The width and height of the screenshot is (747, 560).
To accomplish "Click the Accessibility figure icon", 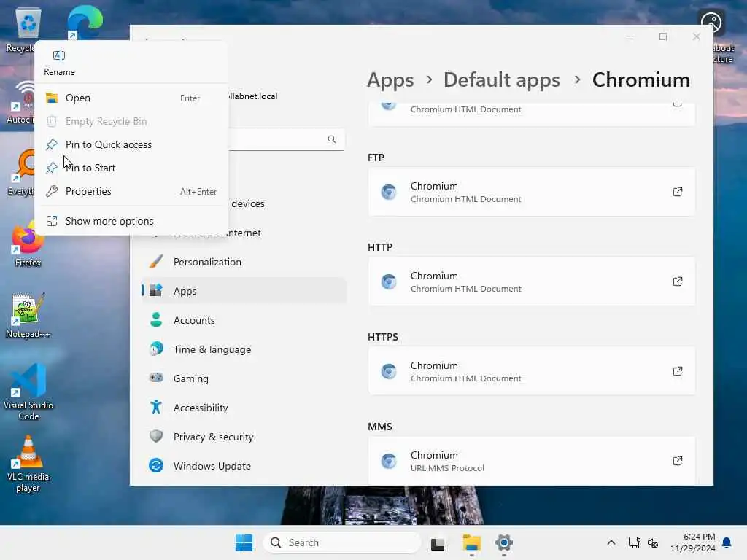I will (x=156, y=407).
